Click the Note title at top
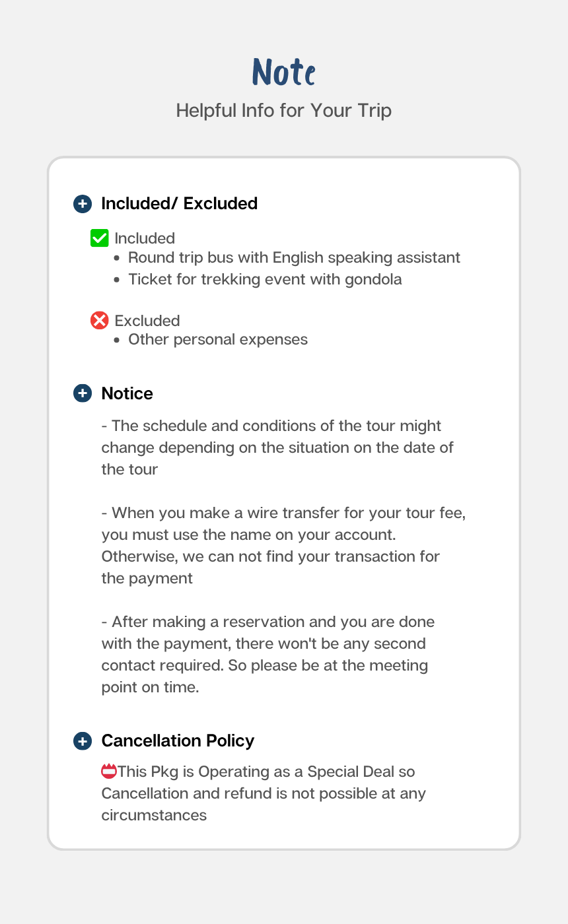Image resolution: width=568 pixels, height=924 pixels. pyautogui.click(x=284, y=72)
